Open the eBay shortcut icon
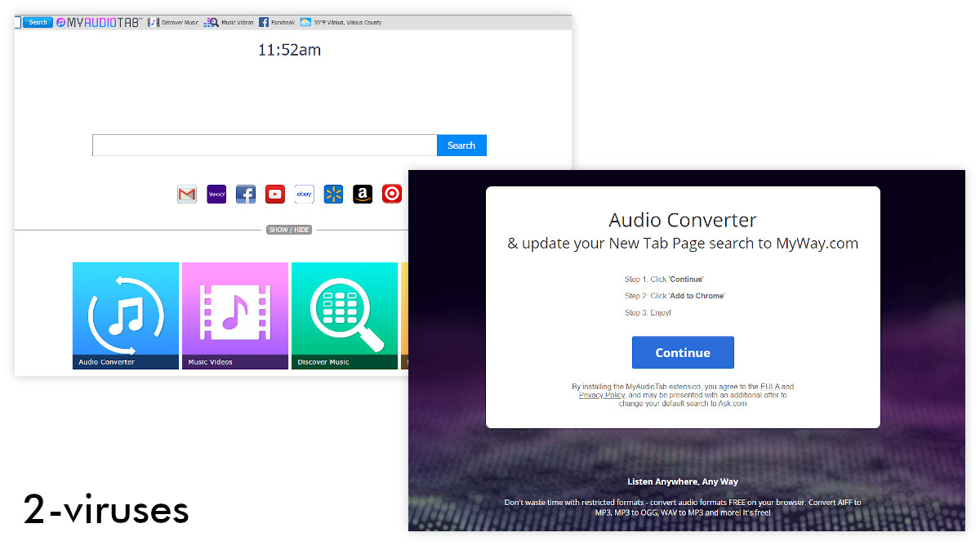This screenshot has height=546, width=980. [304, 194]
